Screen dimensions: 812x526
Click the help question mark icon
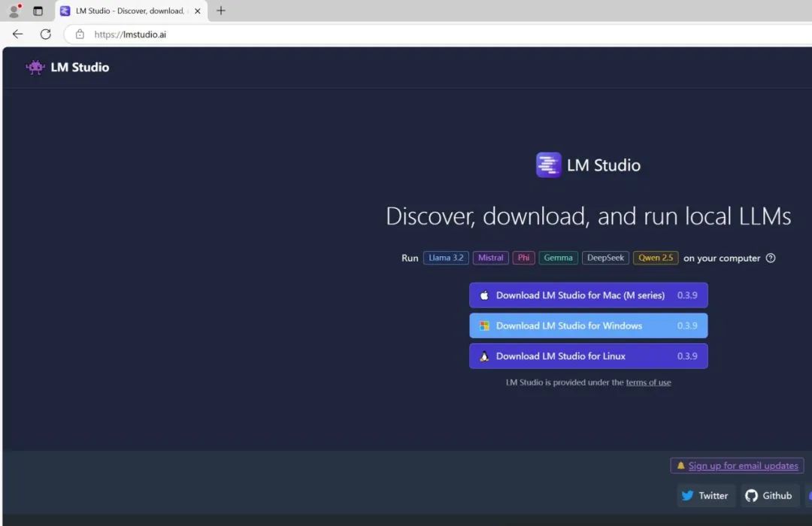point(771,258)
